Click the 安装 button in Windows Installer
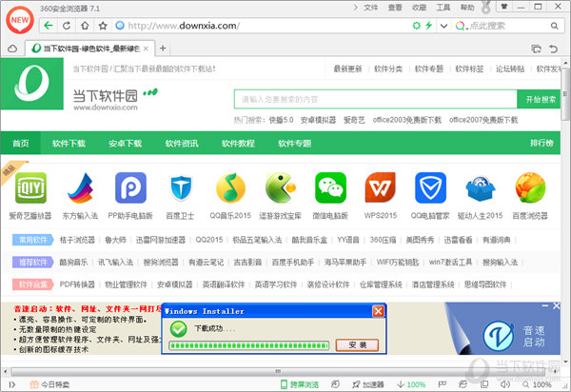Image resolution: width=571 pixels, height=392 pixels. 357,344
